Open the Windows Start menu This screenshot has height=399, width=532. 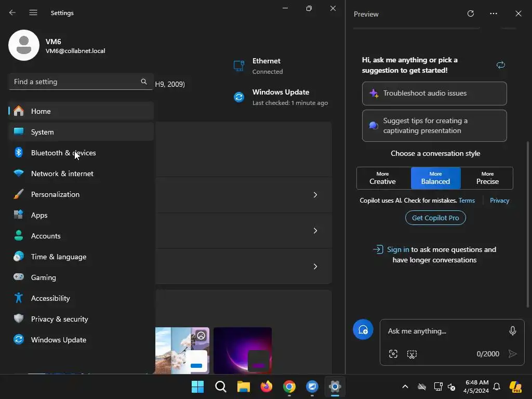(x=197, y=387)
